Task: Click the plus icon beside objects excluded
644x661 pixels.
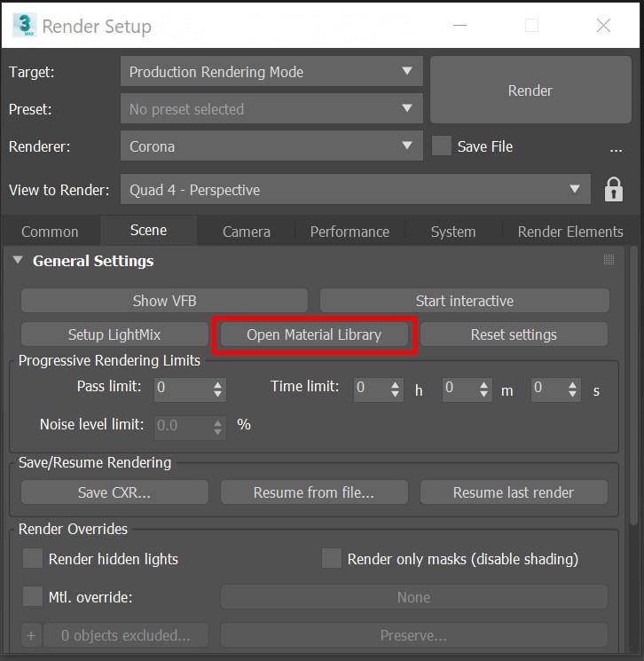Action: pos(31,635)
